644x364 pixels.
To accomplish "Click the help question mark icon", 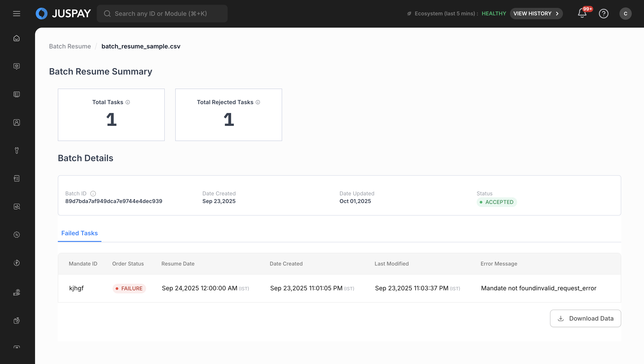I will 603,14.
